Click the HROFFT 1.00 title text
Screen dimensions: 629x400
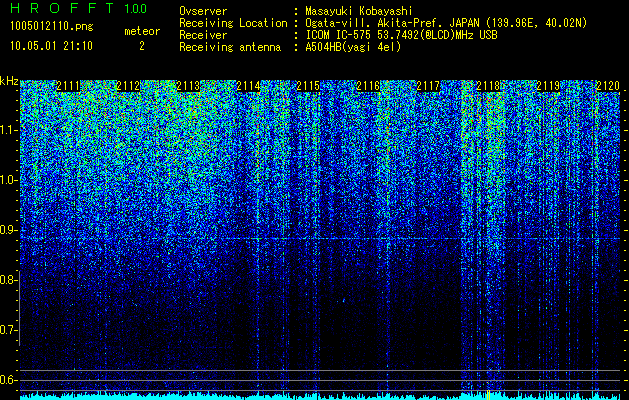[78, 8]
